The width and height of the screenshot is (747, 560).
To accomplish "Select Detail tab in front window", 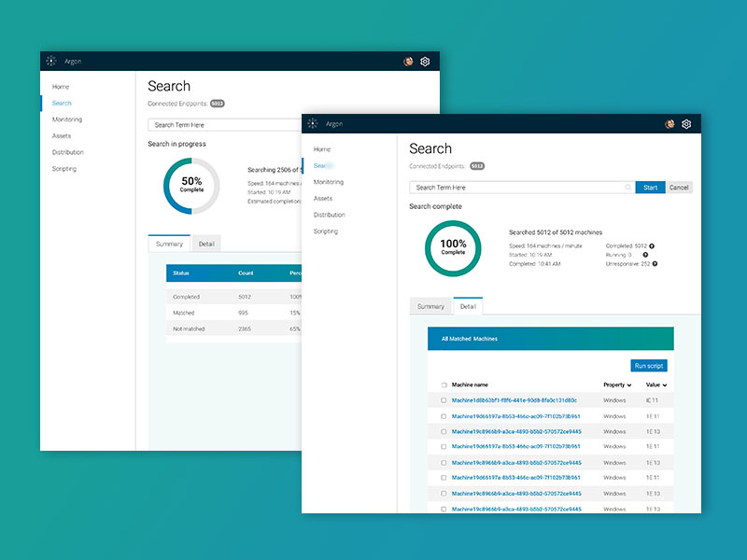I will 468,306.
